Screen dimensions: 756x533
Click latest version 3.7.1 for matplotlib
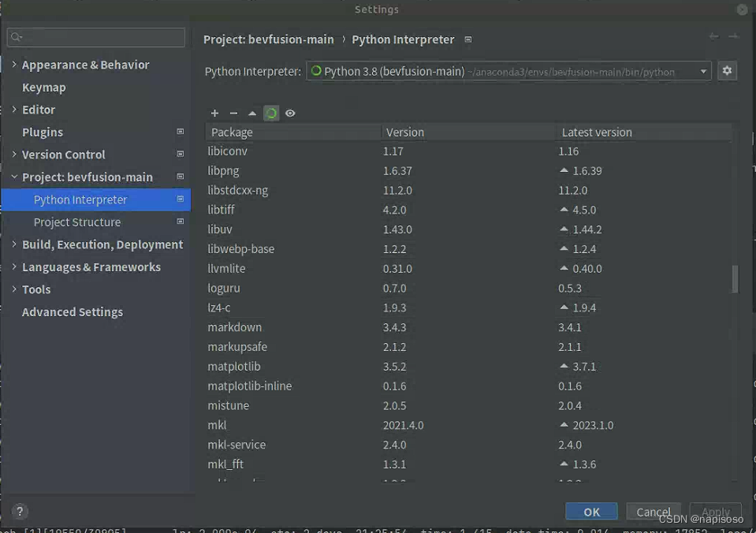click(584, 367)
